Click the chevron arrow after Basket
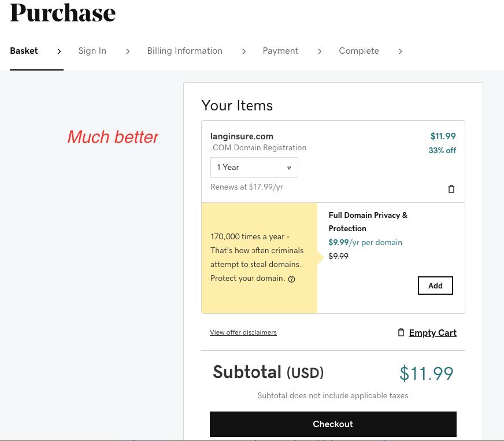The width and height of the screenshot is (504, 441). pyautogui.click(x=59, y=51)
